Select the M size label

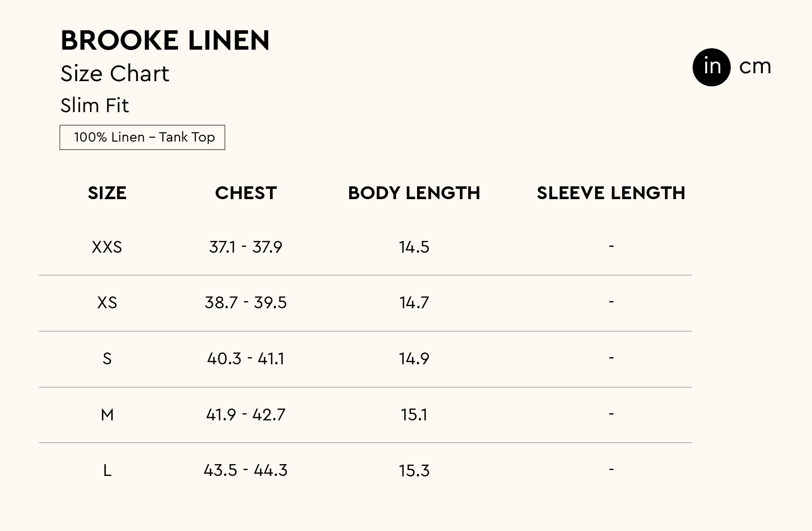point(107,414)
